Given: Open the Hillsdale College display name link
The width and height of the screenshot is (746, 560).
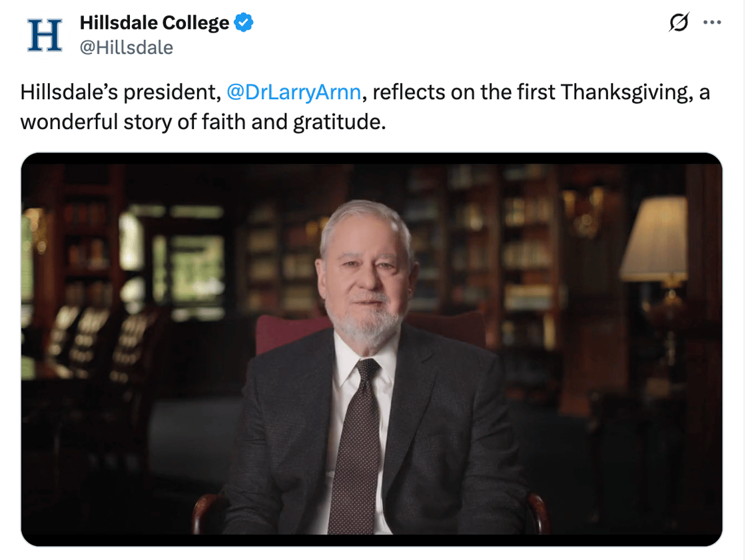Looking at the screenshot, I should pyautogui.click(x=154, y=23).
